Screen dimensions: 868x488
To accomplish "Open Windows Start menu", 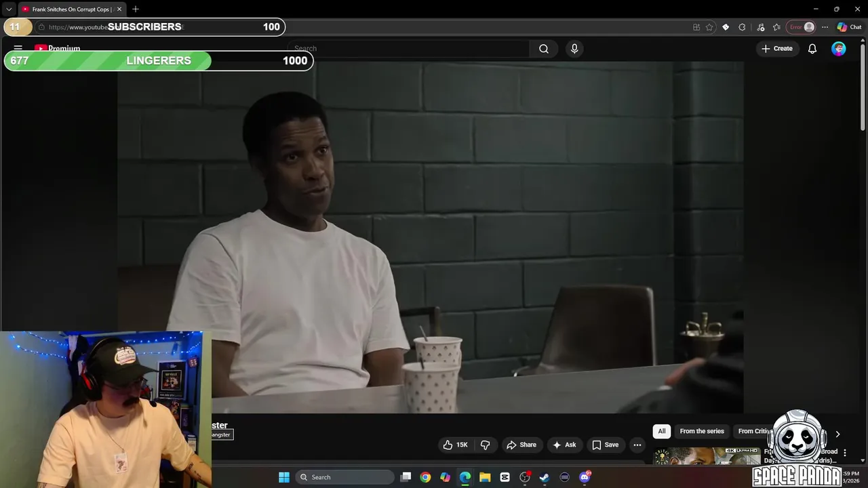I will coord(284,477).
